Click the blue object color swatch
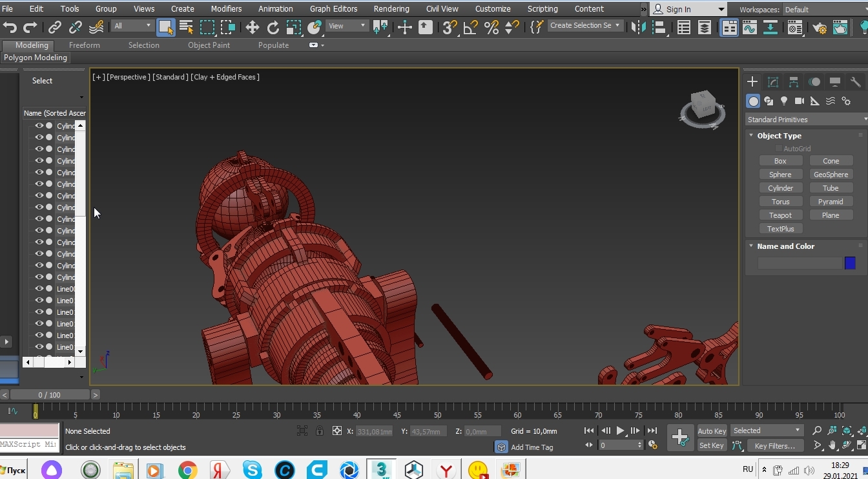The height and width of the screenshot is (479, 868). point(850,263)
